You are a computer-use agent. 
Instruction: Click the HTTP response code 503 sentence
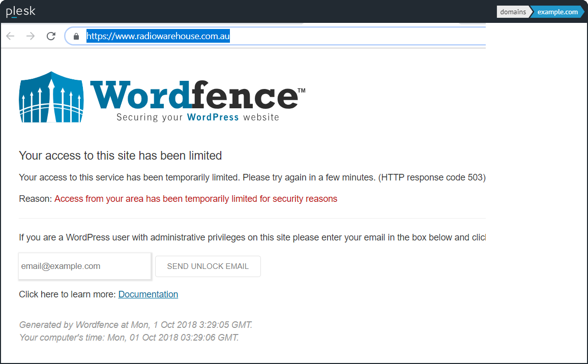(x=252, y=177)
